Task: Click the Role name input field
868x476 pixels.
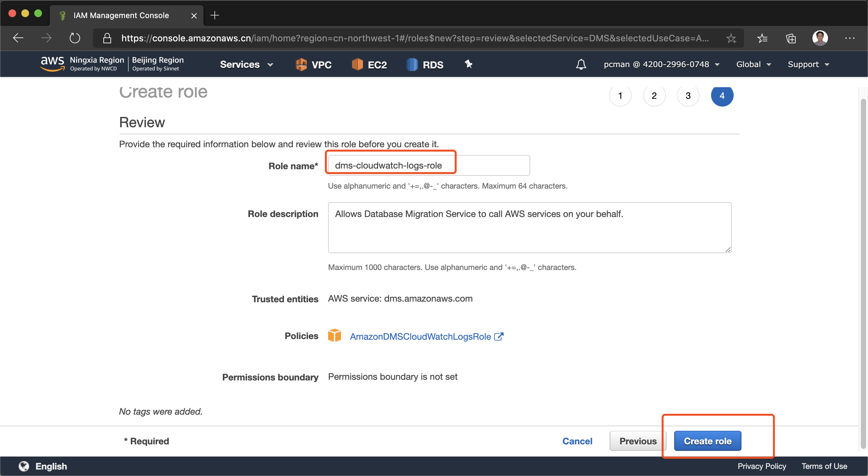Action: [x=429, y=165]
